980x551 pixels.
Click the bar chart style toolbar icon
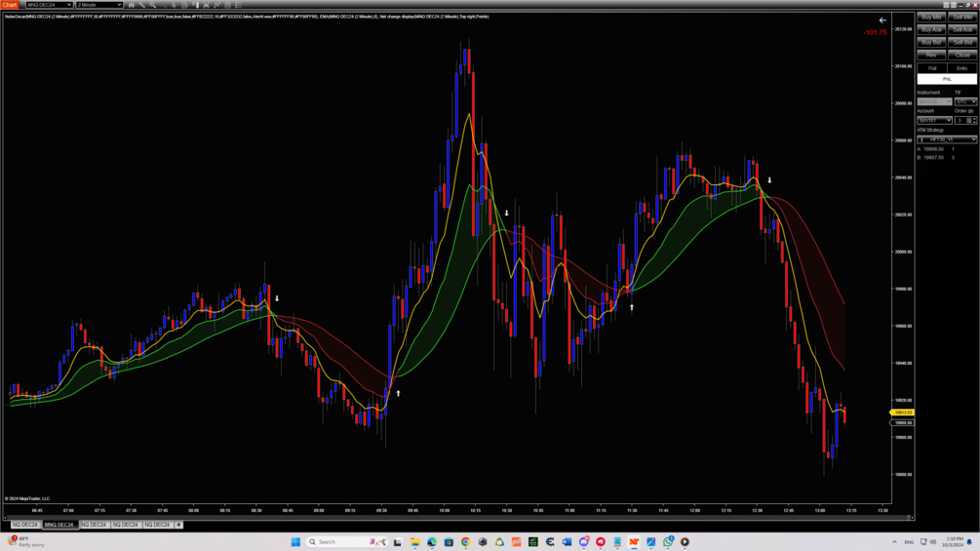[x=132, y=4]
